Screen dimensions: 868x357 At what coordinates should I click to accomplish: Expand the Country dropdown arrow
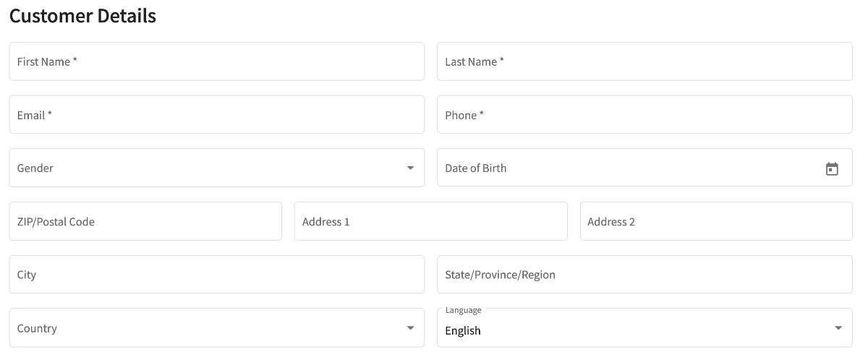tap(410, 328)
